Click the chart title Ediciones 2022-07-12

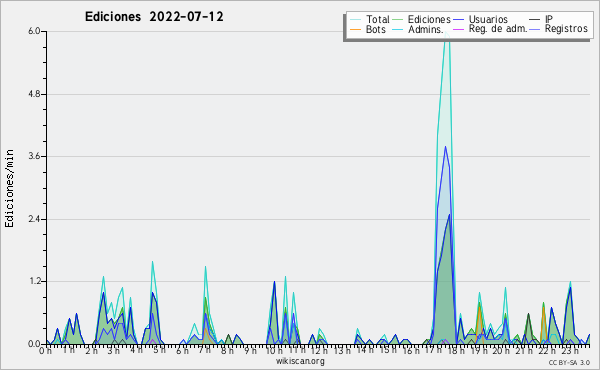pyautogui.click(x=154, y=17)
